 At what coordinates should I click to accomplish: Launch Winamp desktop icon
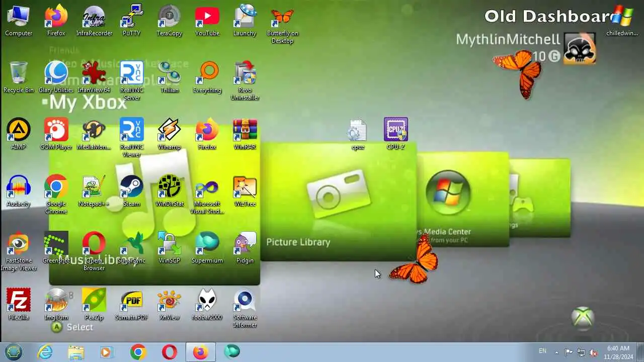[169, 135]
